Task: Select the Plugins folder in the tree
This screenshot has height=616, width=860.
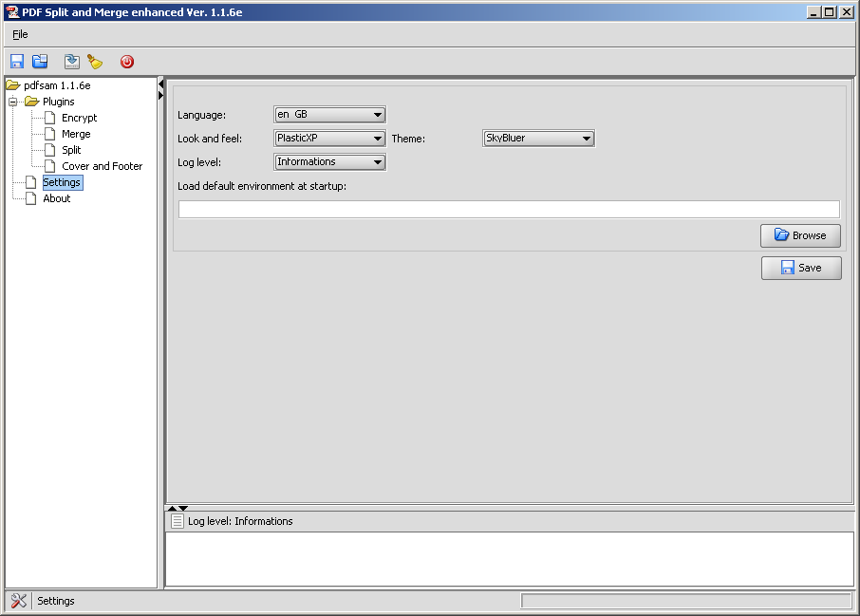Action: (58, 102)
